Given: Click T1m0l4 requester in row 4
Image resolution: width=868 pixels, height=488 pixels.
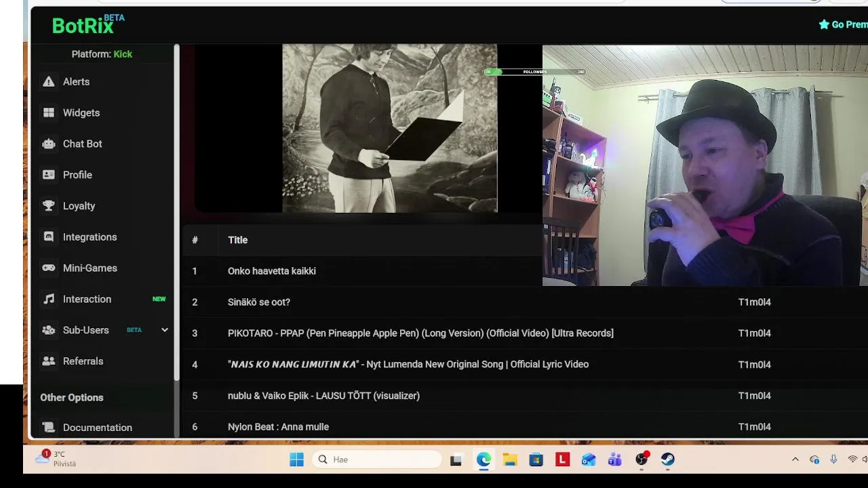Looking at the screenshot, I should pos(754,365).
